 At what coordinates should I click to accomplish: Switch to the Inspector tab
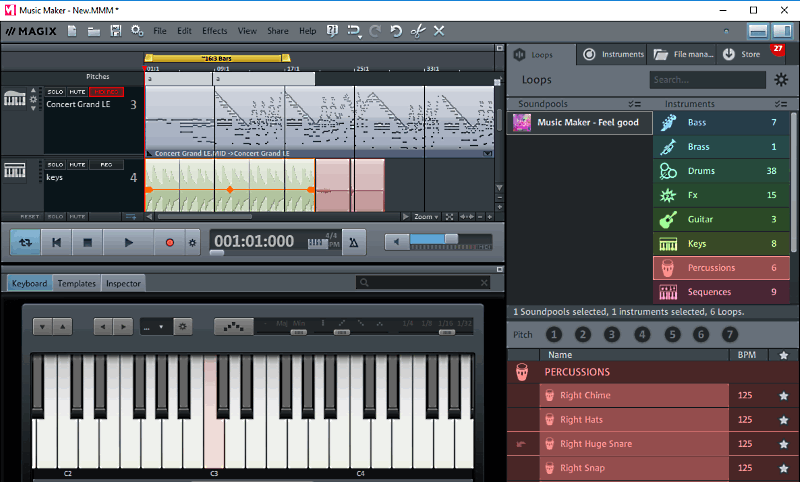[123, 283]
